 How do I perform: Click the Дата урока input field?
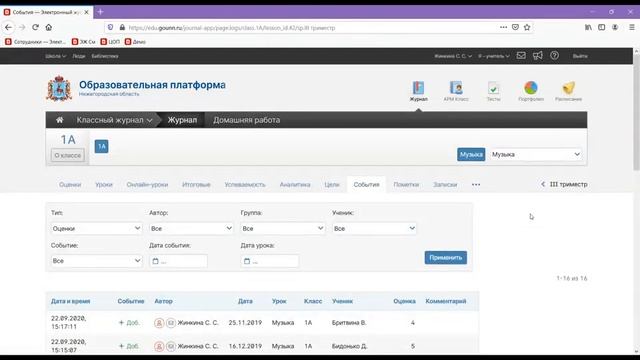click(x=270, y=261)
